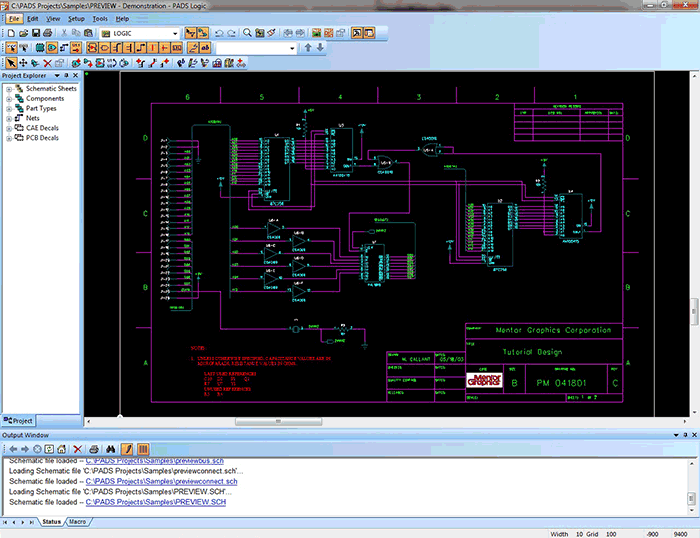
Task: Click the Refresh icon in Output Window toolbar
Action: tap(49, 449)
